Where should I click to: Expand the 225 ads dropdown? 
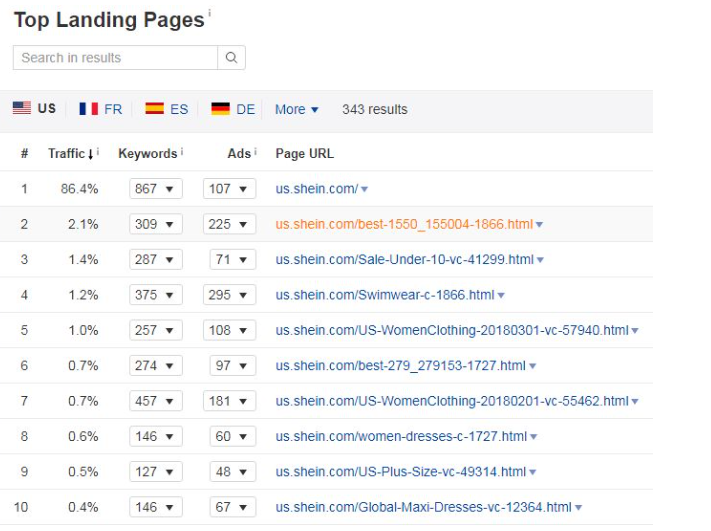(229, 224)
